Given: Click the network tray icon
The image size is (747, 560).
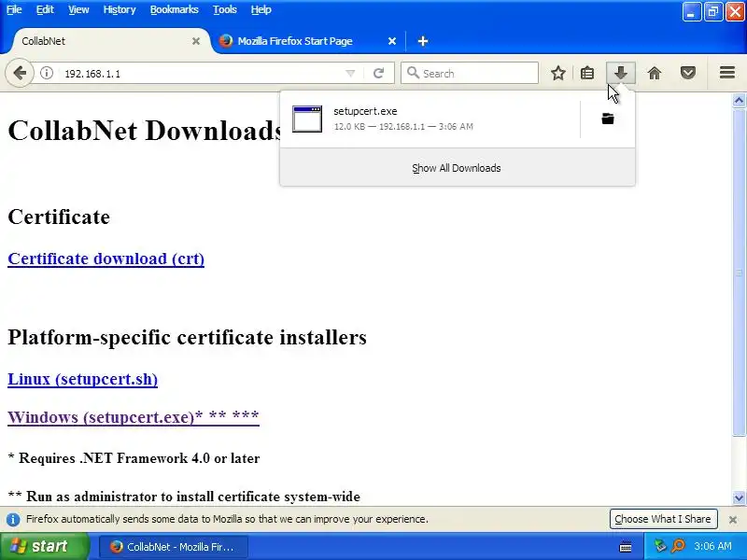Looking at the screenshot, I should pyautogui.click(x=660, y=546).
